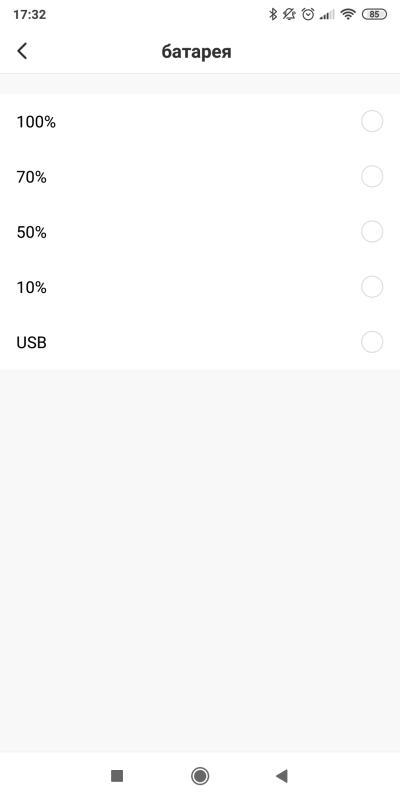The height and width of the screenshot is (800, 400).
Task: Select the 100% radio button
Action: 372,121
